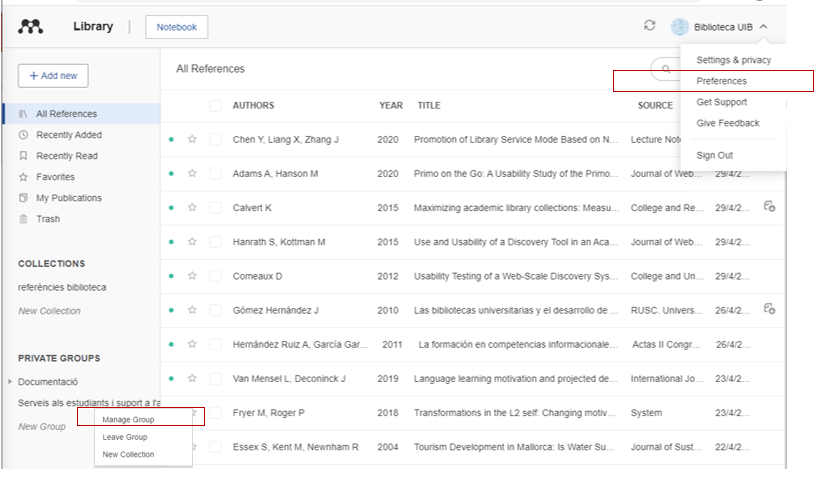Click the Recently Added clock icon
The width and height of the screenshot is (825, 487).
23,135
